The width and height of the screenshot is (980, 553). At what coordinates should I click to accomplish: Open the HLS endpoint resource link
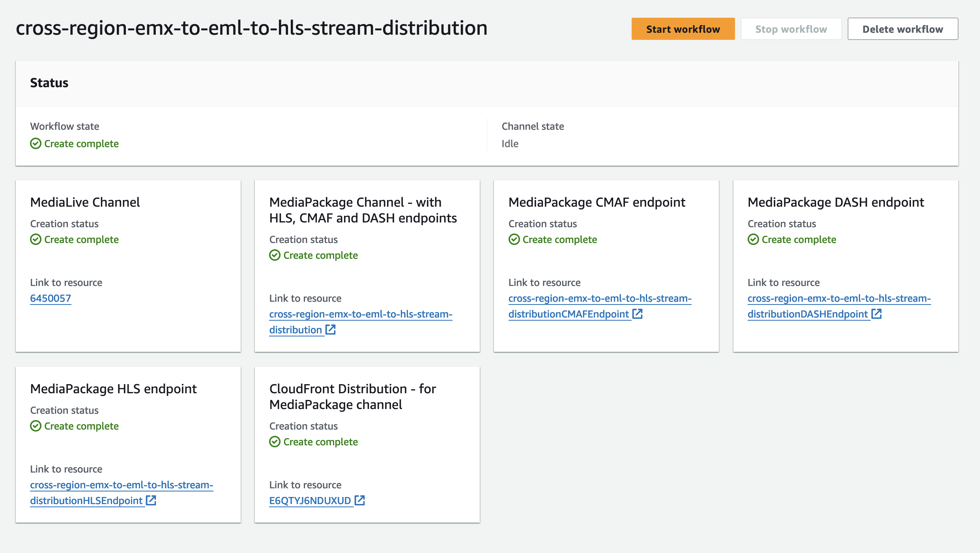pos(121,485)
